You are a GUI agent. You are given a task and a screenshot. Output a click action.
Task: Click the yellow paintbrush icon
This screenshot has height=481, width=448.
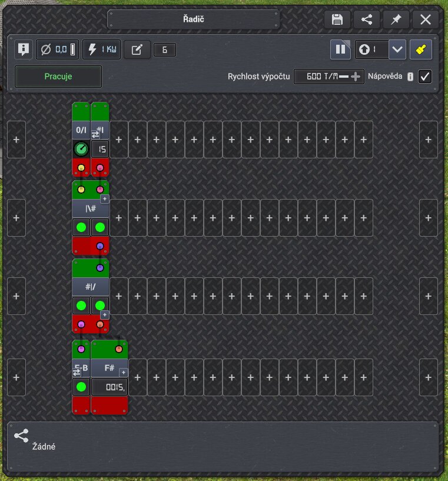coord(421,49)
